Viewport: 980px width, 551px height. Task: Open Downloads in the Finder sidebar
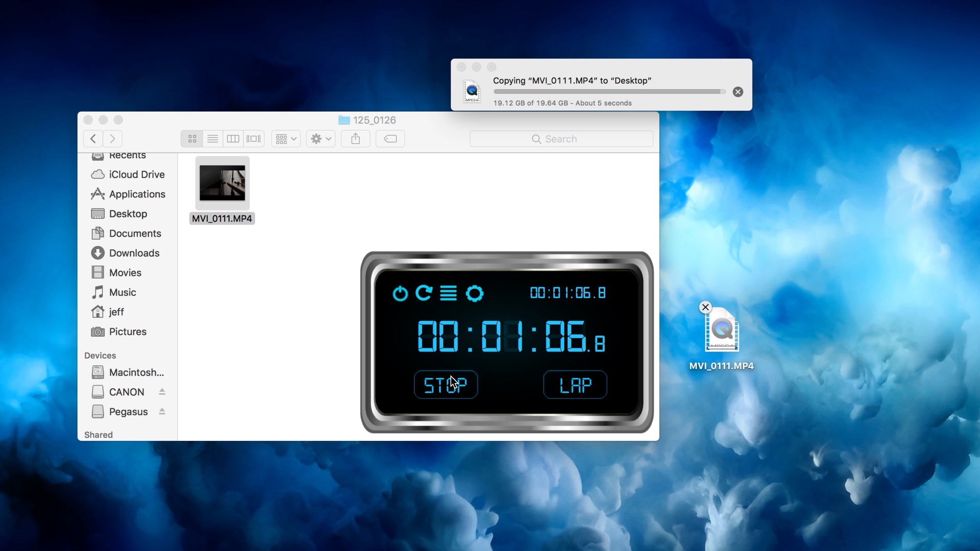tap(134, 253)
